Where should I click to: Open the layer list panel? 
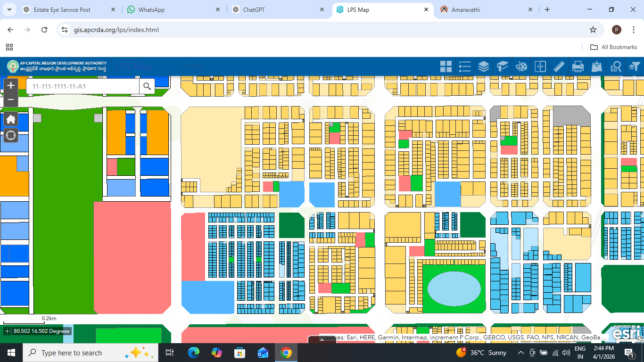(x=483, y=66)
